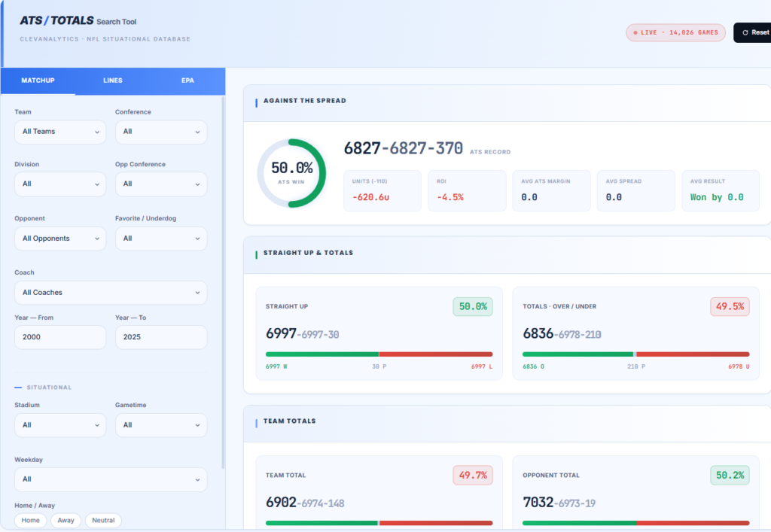Click the Straight Up 50.0% percentage badge
The image size is (771, 532).
(x=473, y=306)
